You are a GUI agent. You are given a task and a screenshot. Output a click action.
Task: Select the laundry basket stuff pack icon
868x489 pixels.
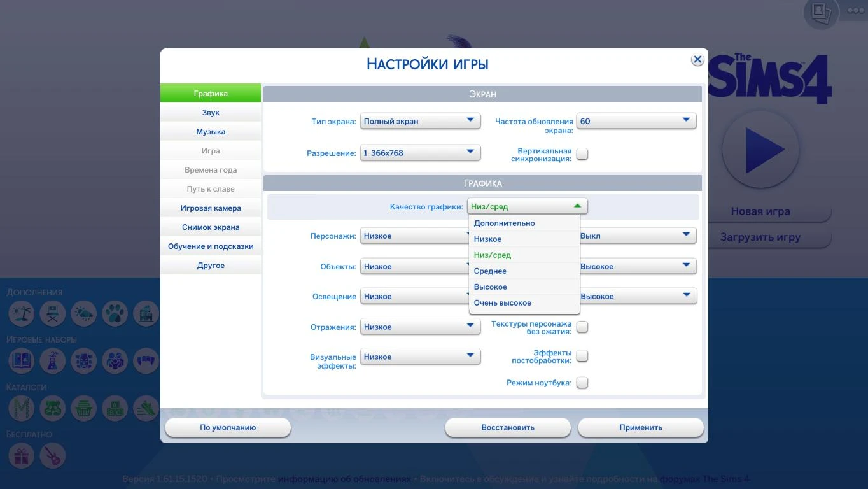coord(84,408)
